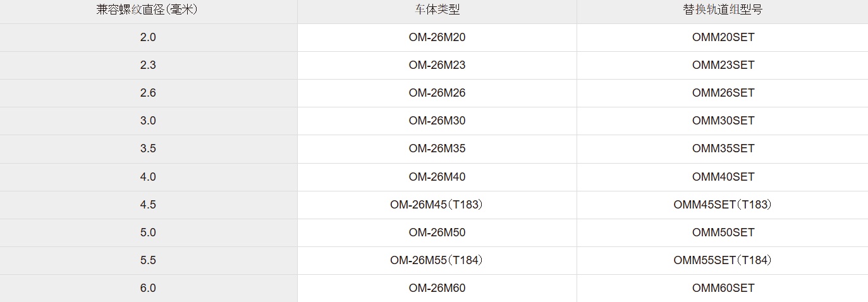This screenshot has width=868, height=302.
Task: Select the 3.5 thread diameter cell
Action: [x=147, y=148]
